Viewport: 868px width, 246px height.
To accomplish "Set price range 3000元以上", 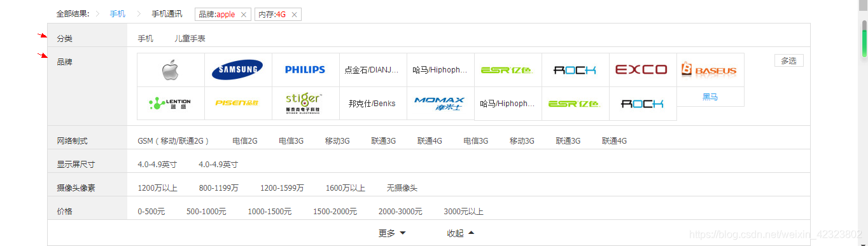I will pos(463,212).
